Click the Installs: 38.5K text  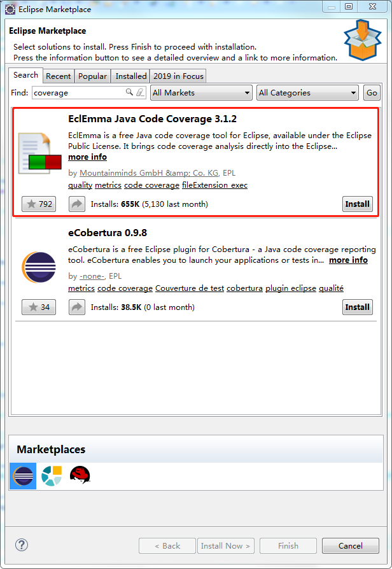116,307
